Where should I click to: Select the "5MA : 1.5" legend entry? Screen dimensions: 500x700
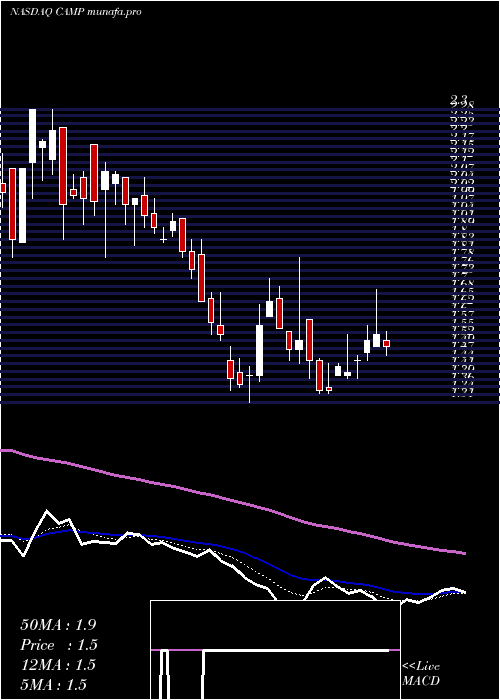tap(54, 685)
